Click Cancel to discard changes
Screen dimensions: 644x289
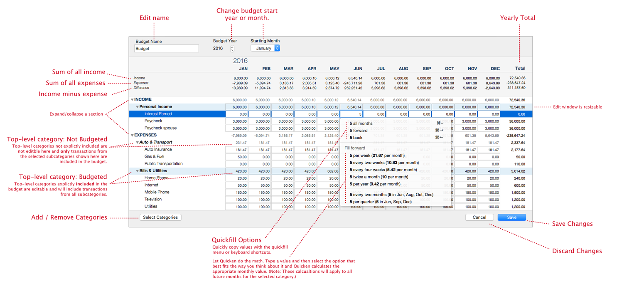click(479, 217)
